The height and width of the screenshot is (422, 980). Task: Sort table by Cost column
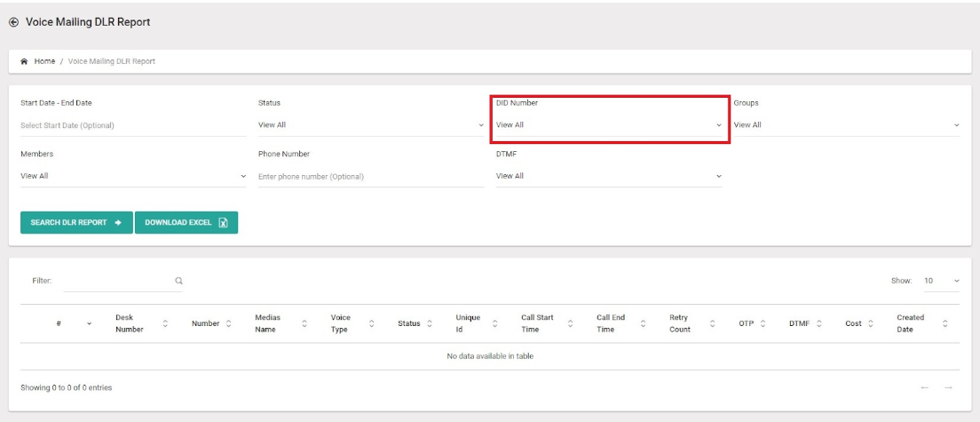coord(858,323)
